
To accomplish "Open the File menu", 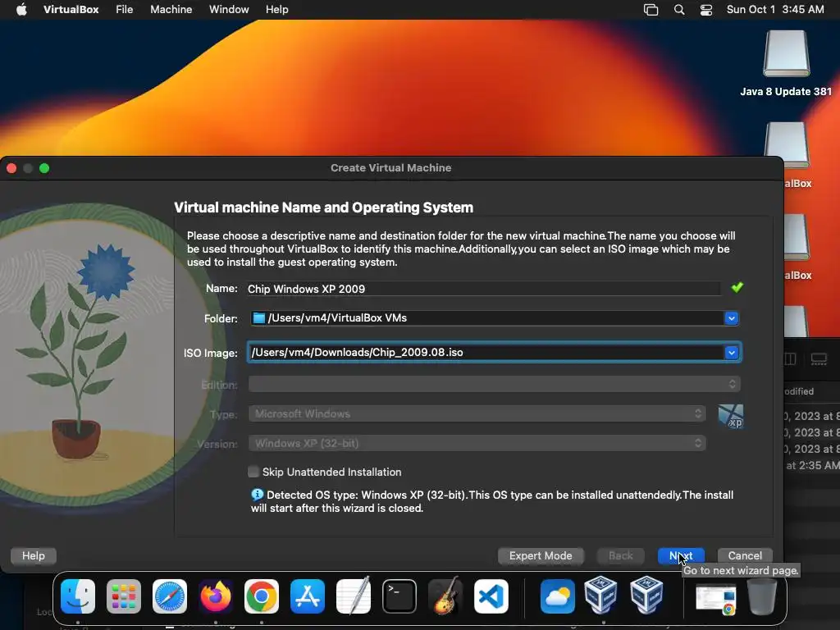I will 125,10.
